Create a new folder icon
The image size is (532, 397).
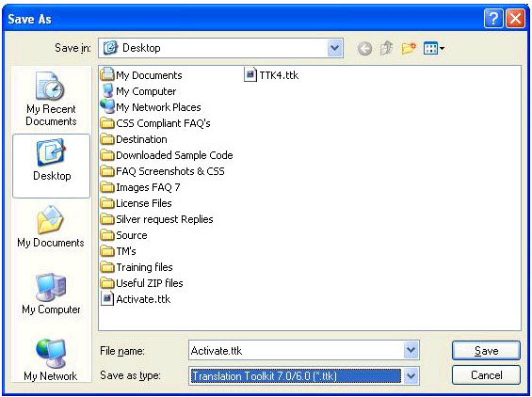pyautogui.click(x=409, y=48)
